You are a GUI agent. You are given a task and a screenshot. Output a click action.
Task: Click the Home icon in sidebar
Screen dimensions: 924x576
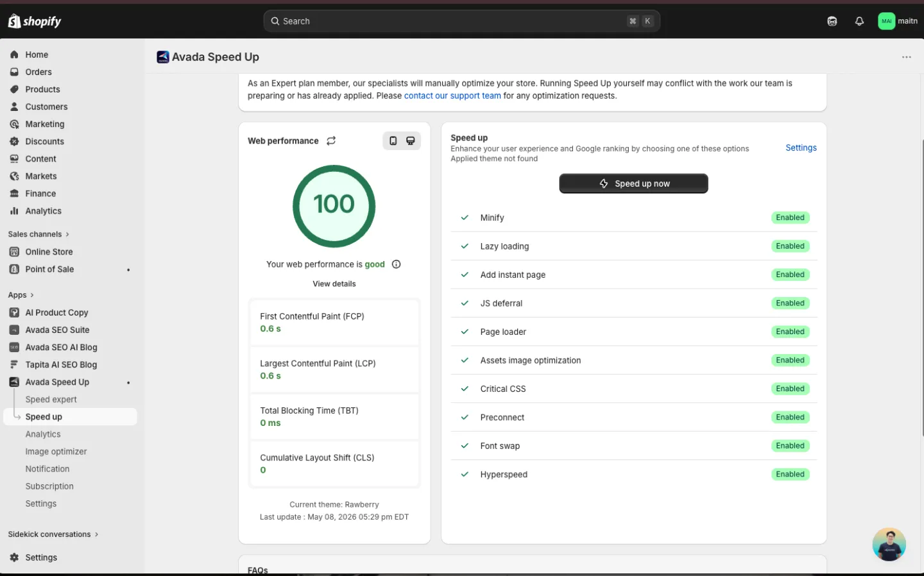[x=14, y=55]
